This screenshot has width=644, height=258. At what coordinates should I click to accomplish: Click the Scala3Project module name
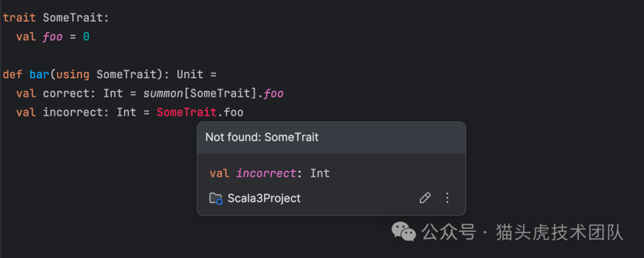[x=264, y=198]
